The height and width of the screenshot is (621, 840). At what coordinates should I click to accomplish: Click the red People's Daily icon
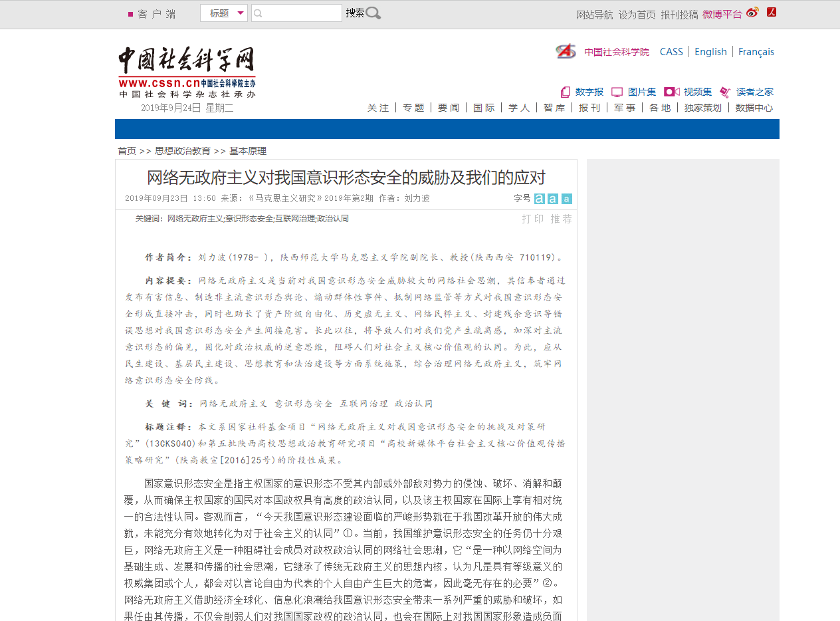[x=772, y=12]
